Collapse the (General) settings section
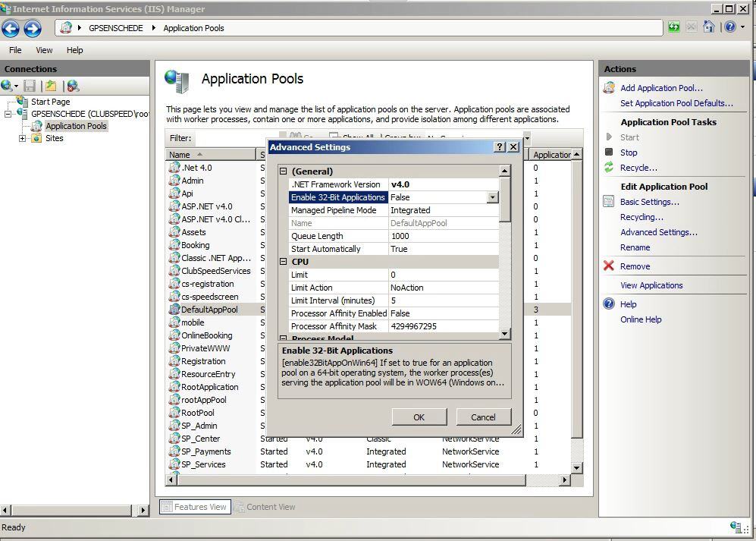Viewport: 756px width, 541px height. pos(284,171)
